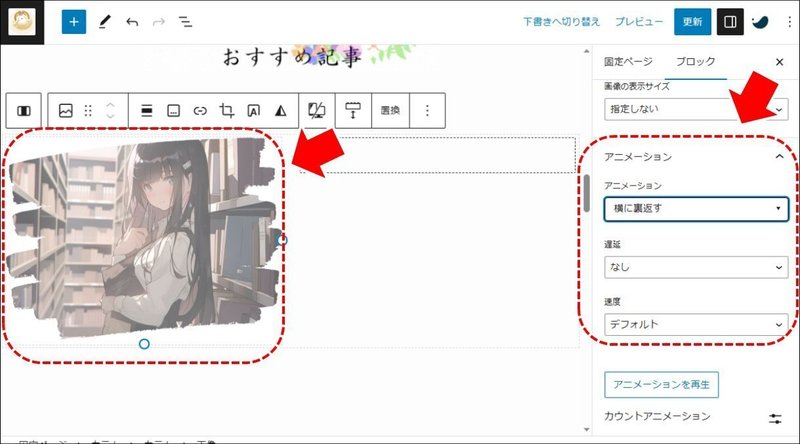Image resolution: width=800 pixels, height=444 pixels.
Task: Select the library girl image block
Action: tap(144, 239)
